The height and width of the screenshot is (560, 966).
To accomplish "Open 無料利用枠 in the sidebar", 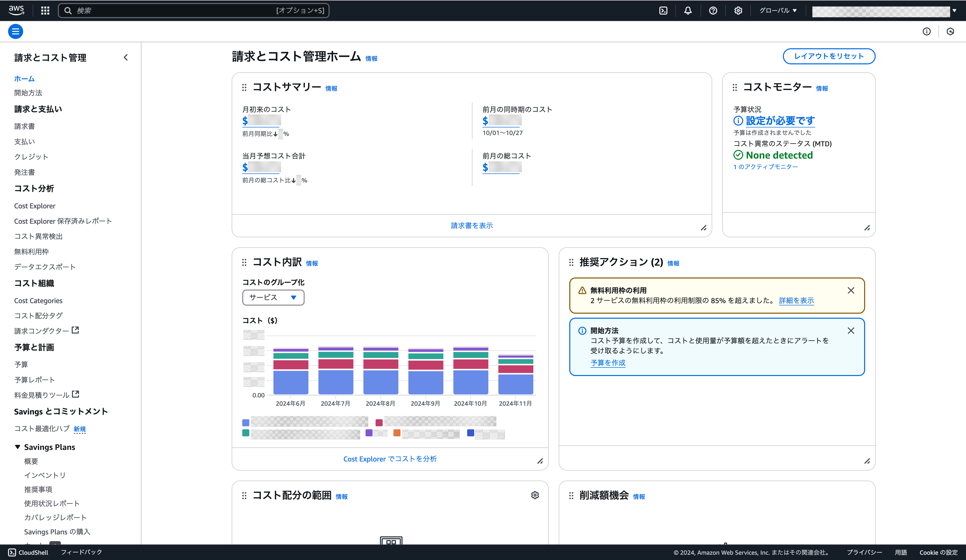I will point(31,252).
